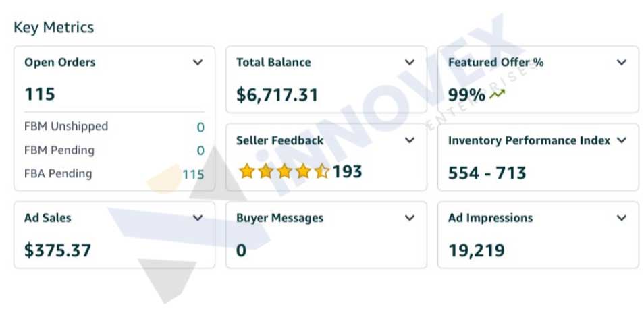This screenshot has width=644, height=315.
Task: Click the Seller Feedback star rating
Action: coord(284,172)
